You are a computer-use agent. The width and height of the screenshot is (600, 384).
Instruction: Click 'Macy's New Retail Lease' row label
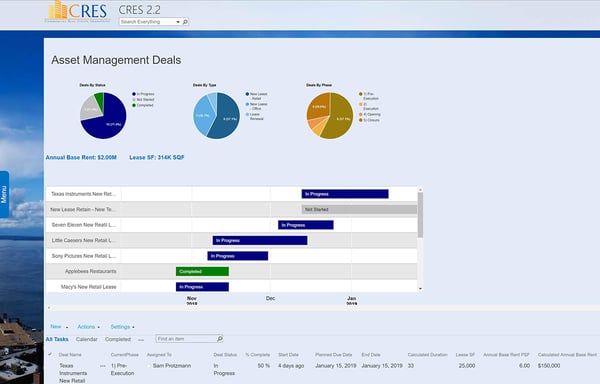click(x=88, y=287)
